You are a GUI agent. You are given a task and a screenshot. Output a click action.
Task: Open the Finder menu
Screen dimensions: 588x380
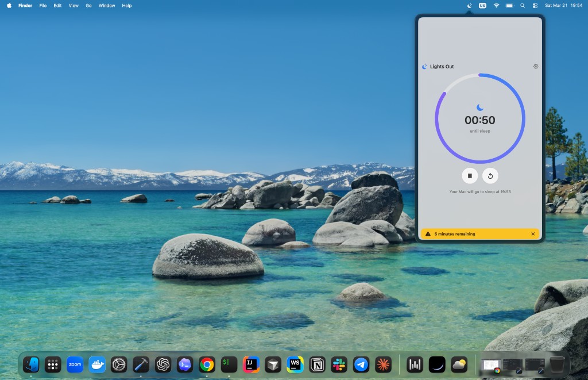pos(25,6)
